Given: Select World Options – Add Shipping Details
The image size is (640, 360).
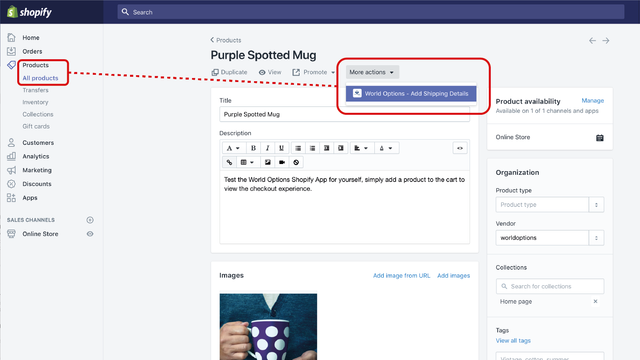Looking at the screenshot, I should click(x=411, y=93).
